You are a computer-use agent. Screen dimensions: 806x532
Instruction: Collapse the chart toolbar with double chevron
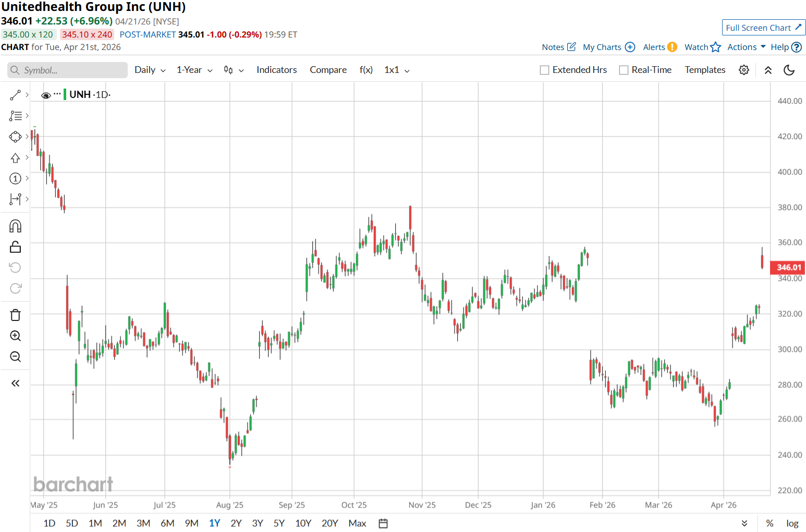(x=768, y=70)
